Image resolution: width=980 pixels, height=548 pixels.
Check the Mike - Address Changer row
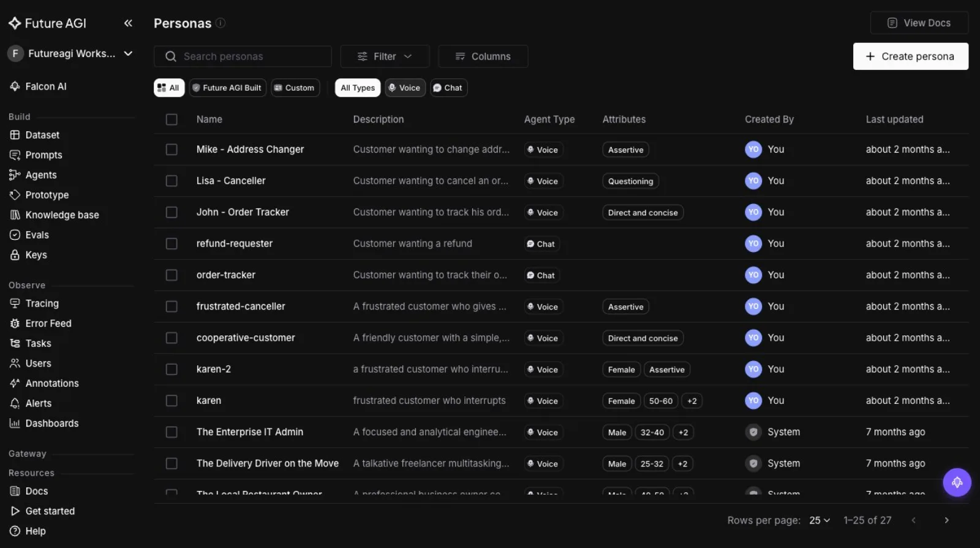tap(171, 150)
